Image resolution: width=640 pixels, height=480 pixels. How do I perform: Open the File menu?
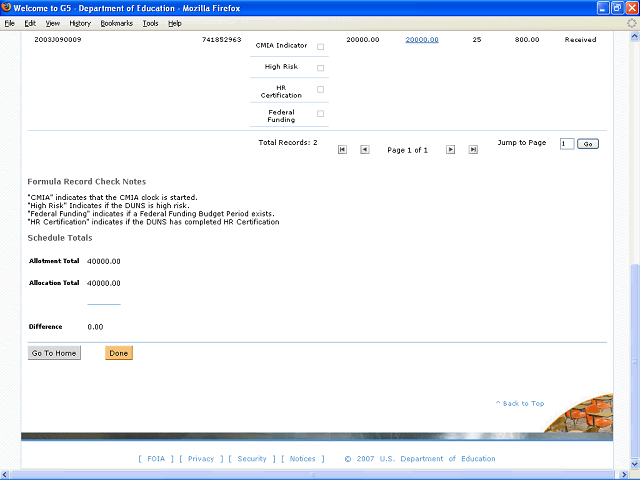[9, 23]
